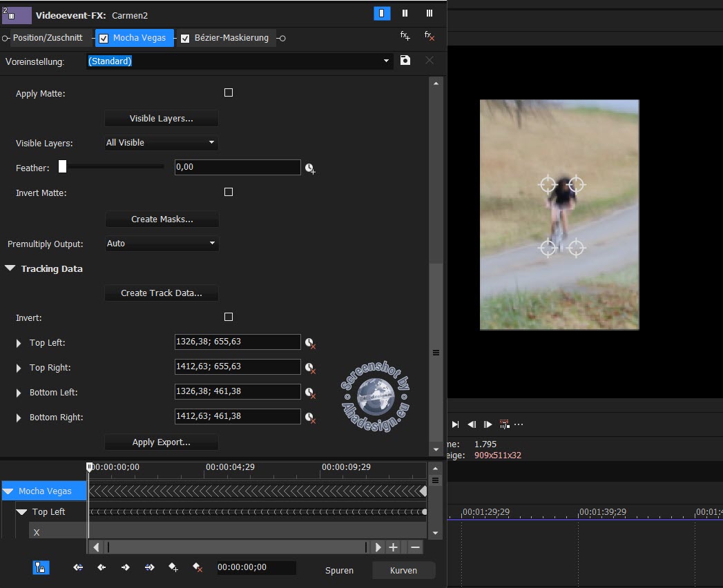Remove animation from Bottom Right value

point(310,417)
